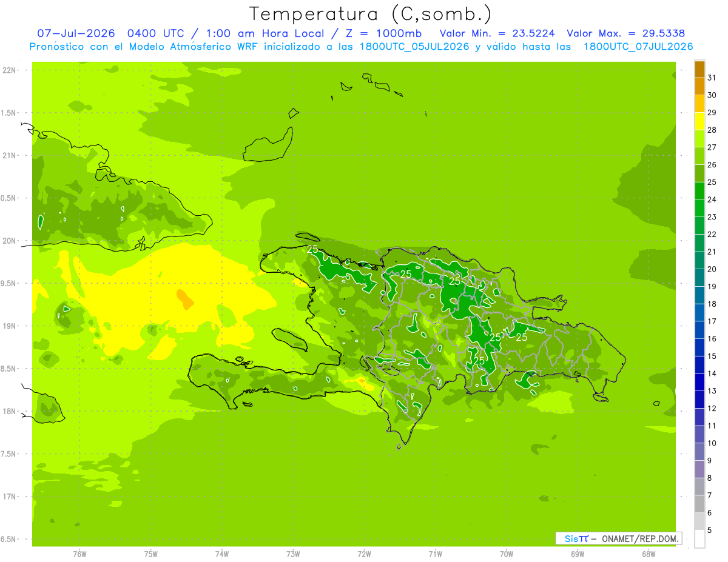728x562 pixels.
Task: Pick the legend swatch between 24 and 25
Action: pos(699,191)
